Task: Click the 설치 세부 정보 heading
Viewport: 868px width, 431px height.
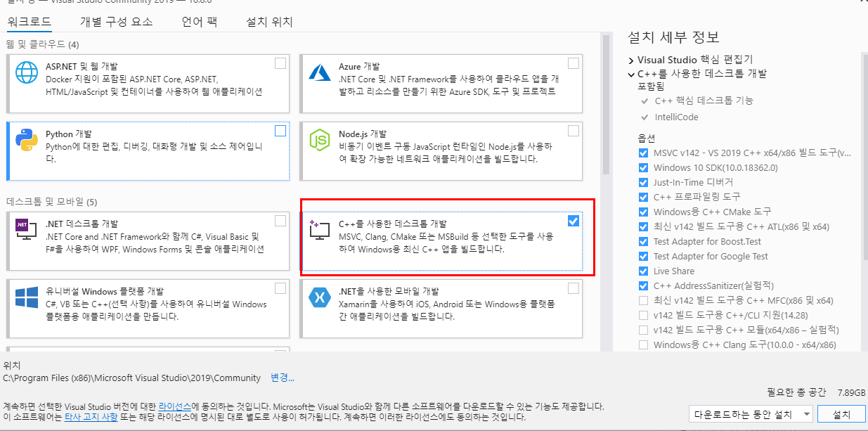Action: [x=673, y=37]
